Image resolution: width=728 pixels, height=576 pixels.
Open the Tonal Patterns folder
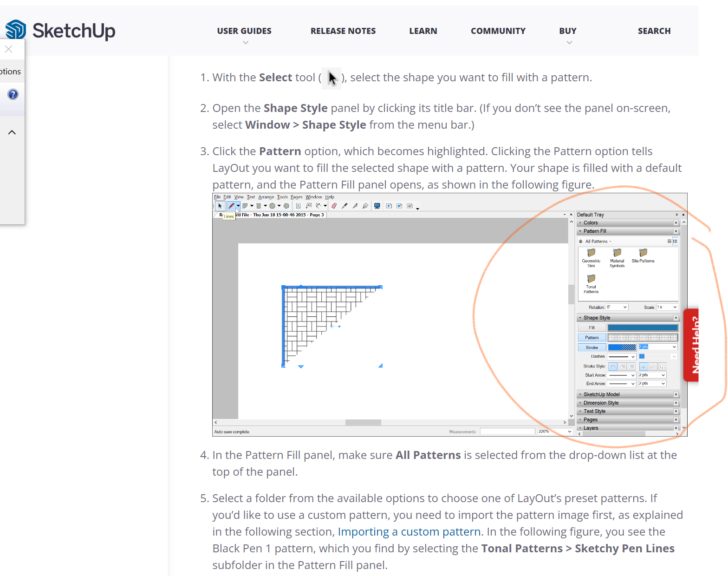(x=591, y=284)
